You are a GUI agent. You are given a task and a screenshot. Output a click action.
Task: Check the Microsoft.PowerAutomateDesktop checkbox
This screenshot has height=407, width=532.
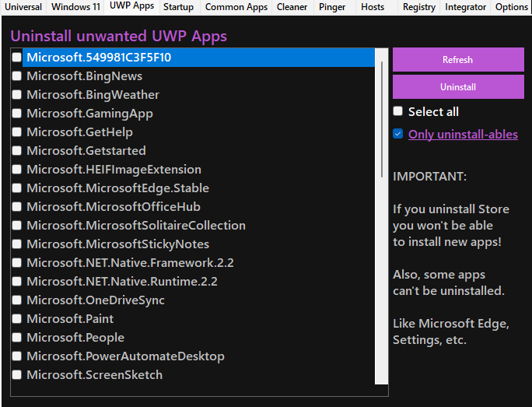pos(16,356)
